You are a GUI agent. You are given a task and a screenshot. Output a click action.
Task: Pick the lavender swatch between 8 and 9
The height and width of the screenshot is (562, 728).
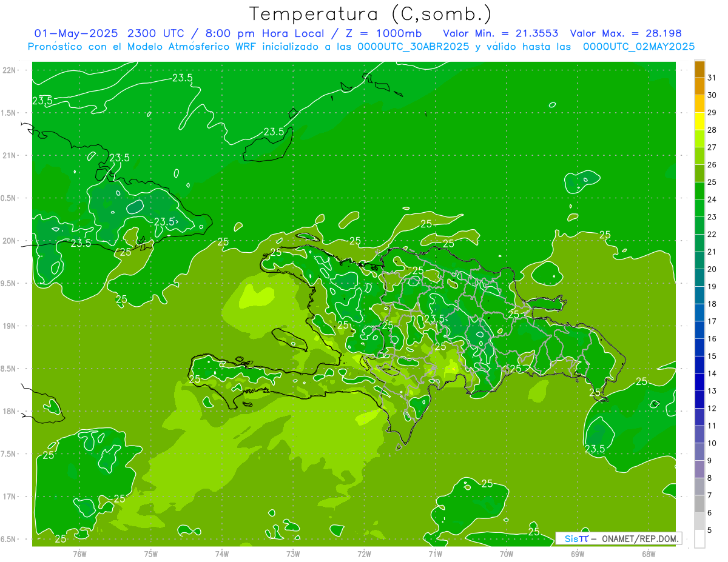click(699, 469)
